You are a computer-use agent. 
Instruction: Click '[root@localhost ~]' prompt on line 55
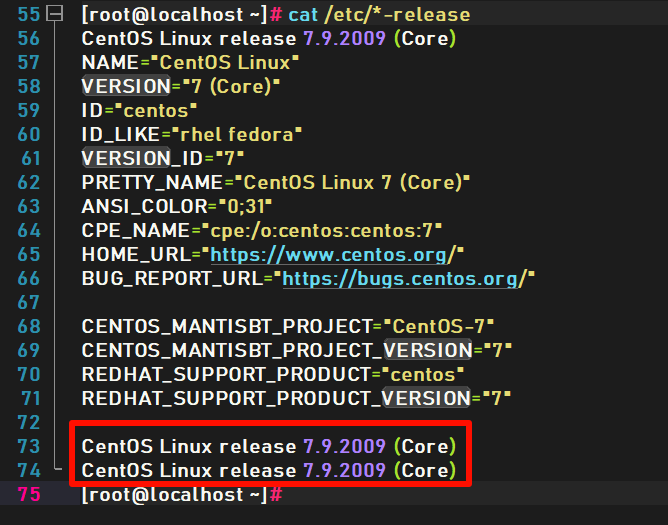pyautogui.click(x=174, y=14)
